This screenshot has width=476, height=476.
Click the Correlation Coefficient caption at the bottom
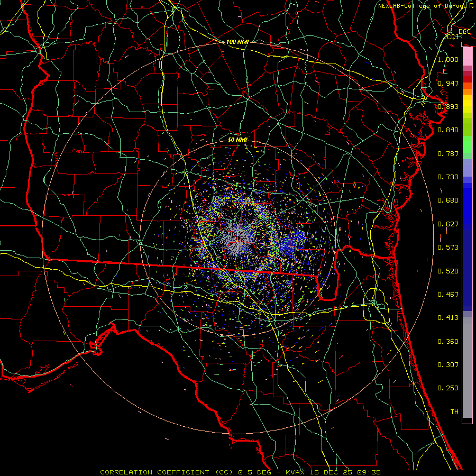pyautogui.click(x=240, y=472)
